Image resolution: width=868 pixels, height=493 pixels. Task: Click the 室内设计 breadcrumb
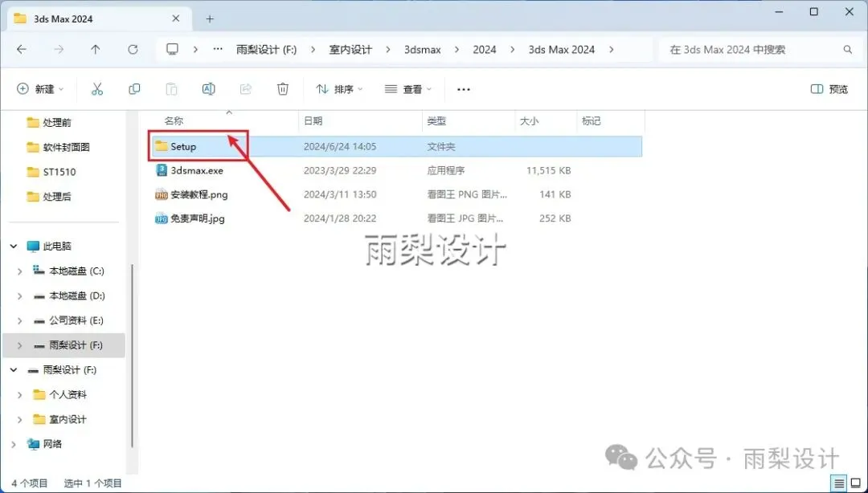coord(350,49)
